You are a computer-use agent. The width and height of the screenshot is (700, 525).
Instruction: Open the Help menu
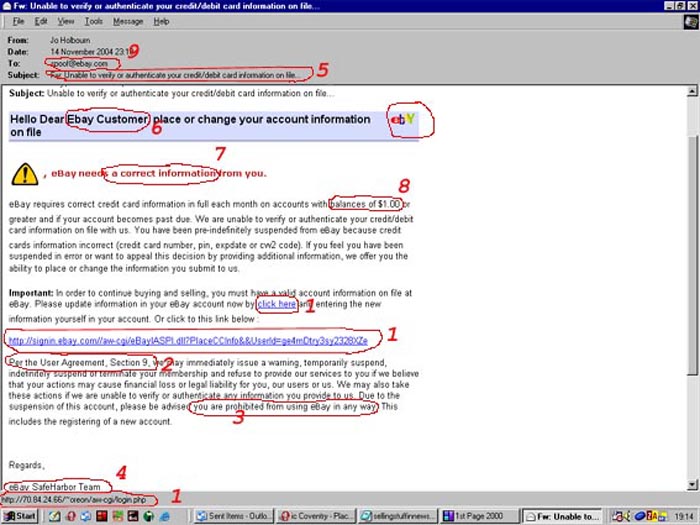pyautogui.click(x=161, y=21)
